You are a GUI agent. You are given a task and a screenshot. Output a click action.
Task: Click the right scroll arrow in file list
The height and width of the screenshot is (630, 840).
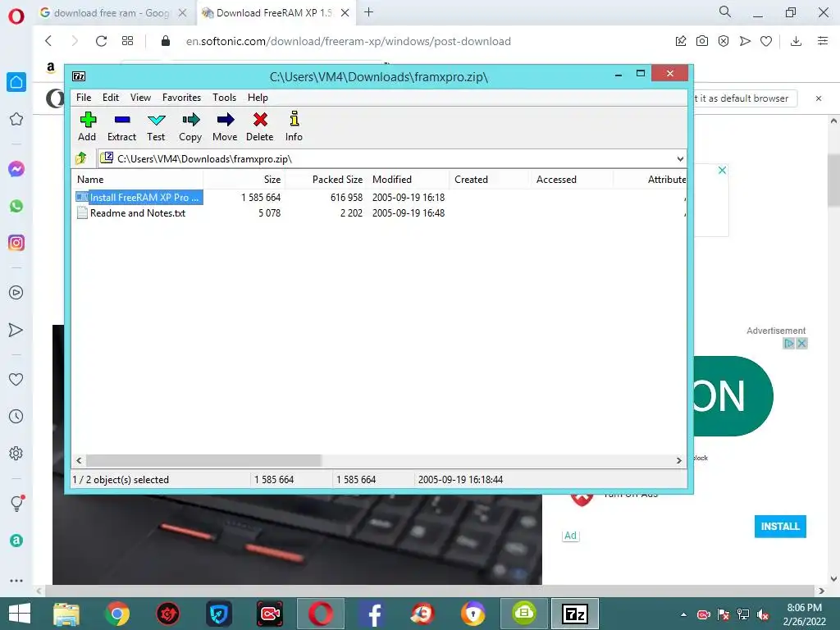coord(678,460)
